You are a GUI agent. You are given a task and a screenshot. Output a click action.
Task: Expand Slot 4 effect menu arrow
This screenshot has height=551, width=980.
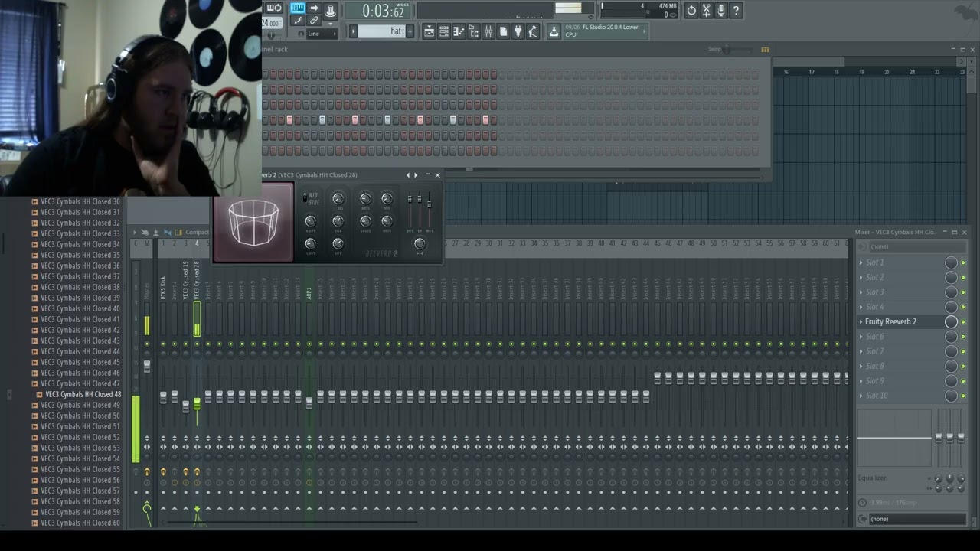coord(861,307)
